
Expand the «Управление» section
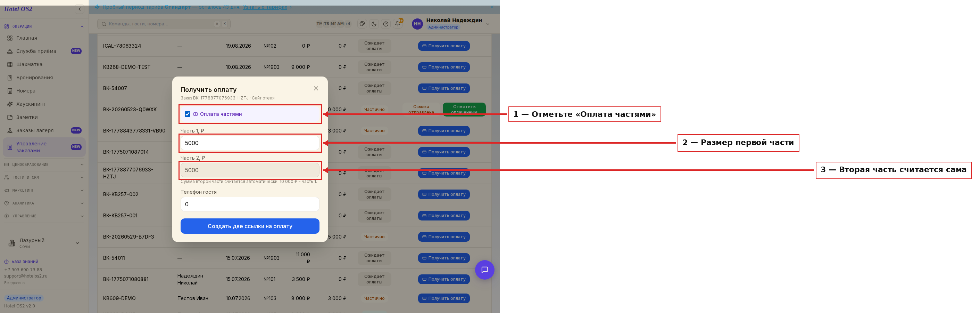coord(44,216)
